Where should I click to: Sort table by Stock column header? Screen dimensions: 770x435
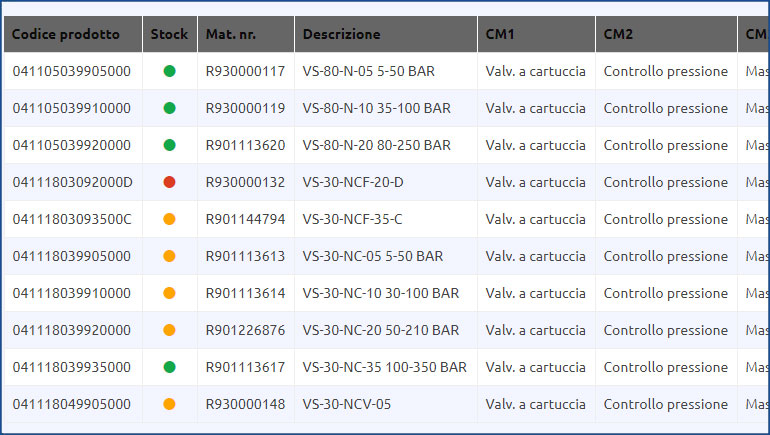coord(169,34)
